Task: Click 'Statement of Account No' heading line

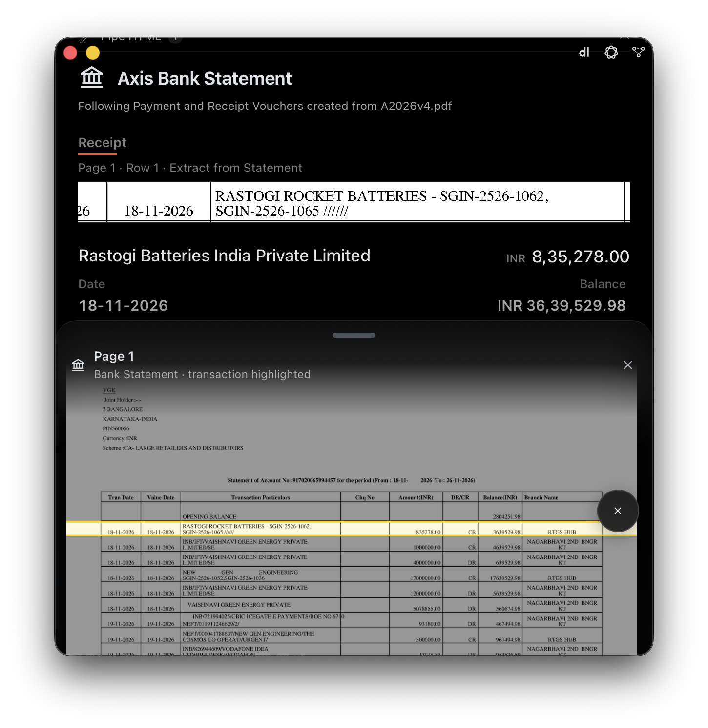Action: (x=352, y=480)
